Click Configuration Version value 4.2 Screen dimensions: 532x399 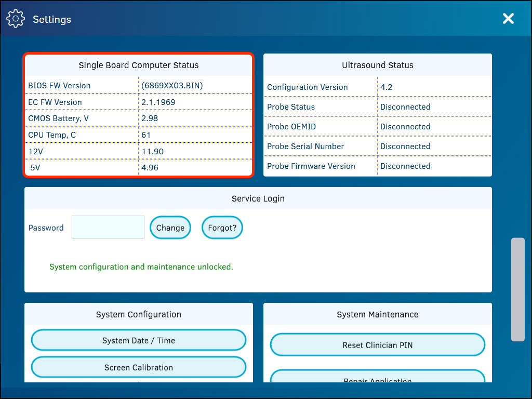[x=386, y=87]
